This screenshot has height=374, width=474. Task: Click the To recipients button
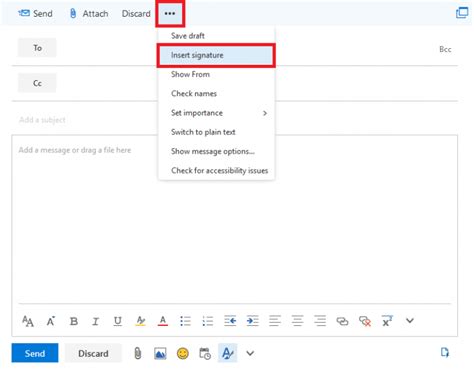pyautogui.click(x=37, y=48)
